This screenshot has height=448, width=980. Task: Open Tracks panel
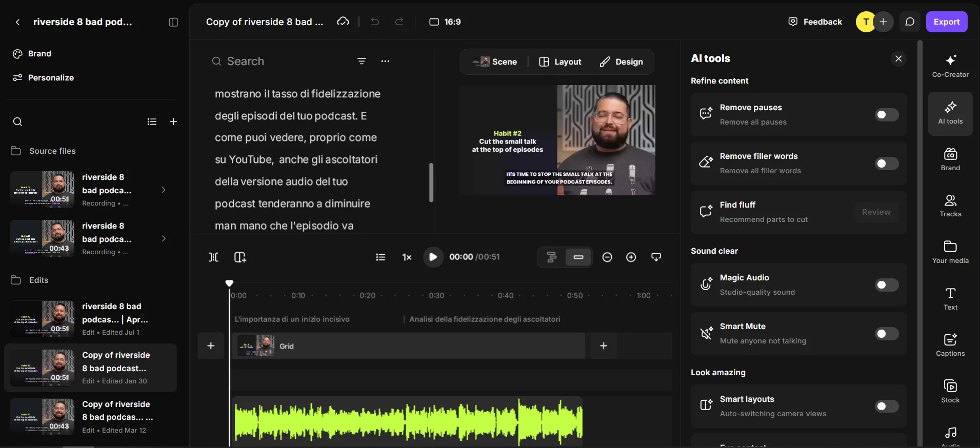[x=950, y=206]
